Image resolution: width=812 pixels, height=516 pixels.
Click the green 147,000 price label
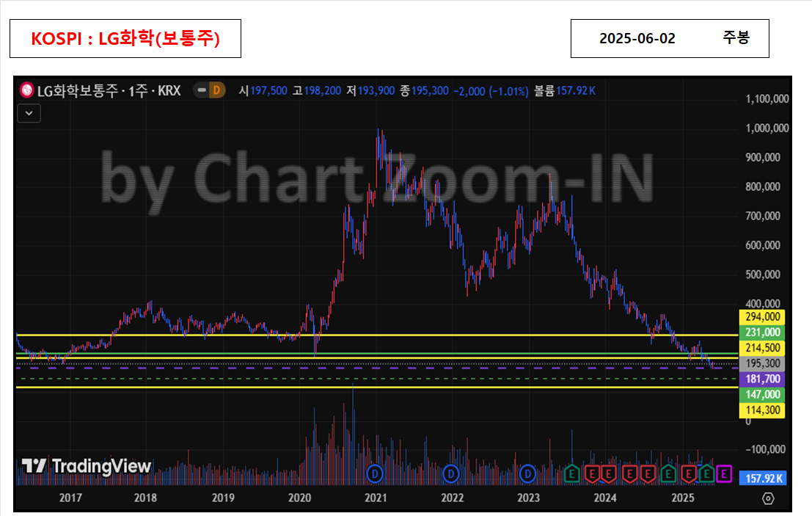coord(762,394)
